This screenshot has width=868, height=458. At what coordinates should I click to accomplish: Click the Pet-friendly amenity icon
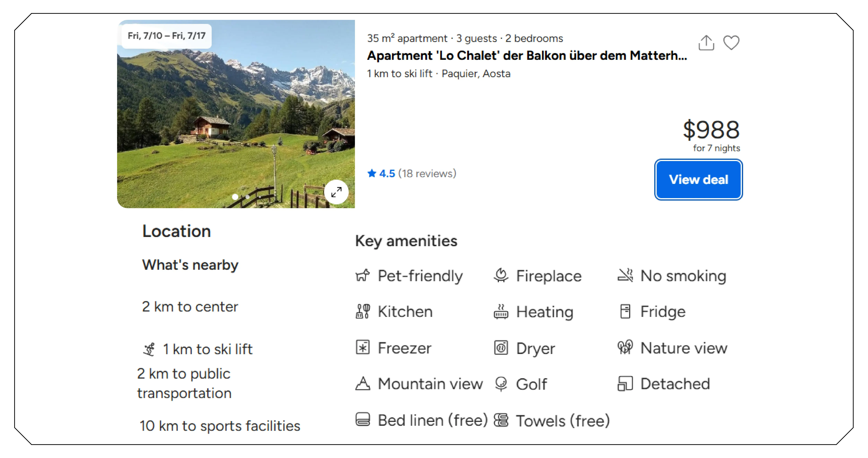click(x=363, y=275)
